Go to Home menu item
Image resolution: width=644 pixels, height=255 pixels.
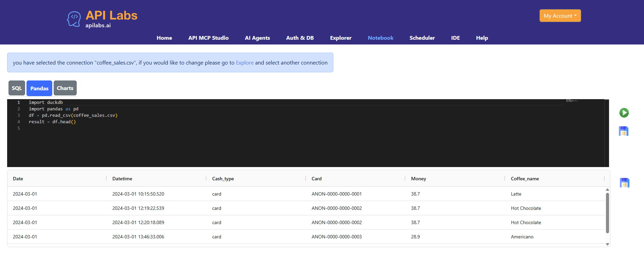coord(164,38)
